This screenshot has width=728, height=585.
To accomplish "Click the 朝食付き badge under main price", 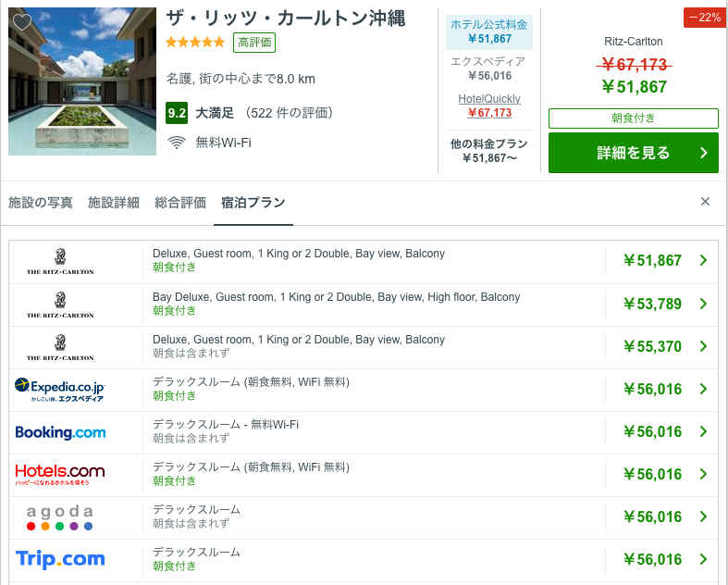I will [x=634, y=118].
